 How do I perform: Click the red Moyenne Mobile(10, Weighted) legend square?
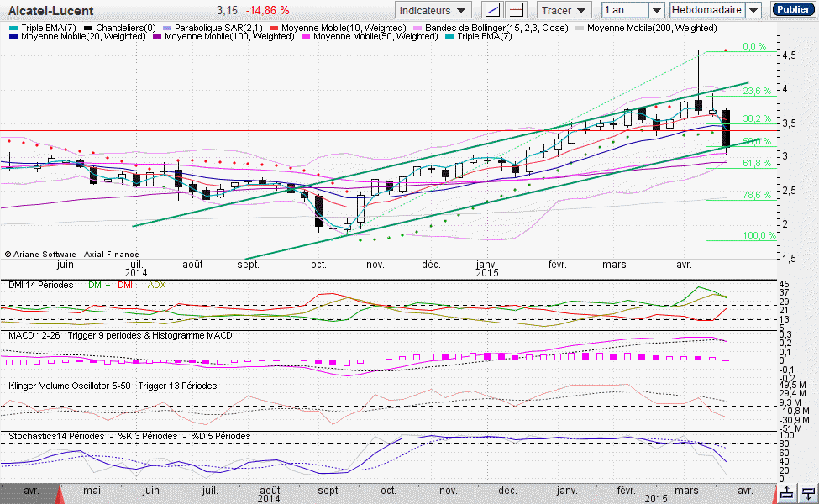(x=274, y=29)
